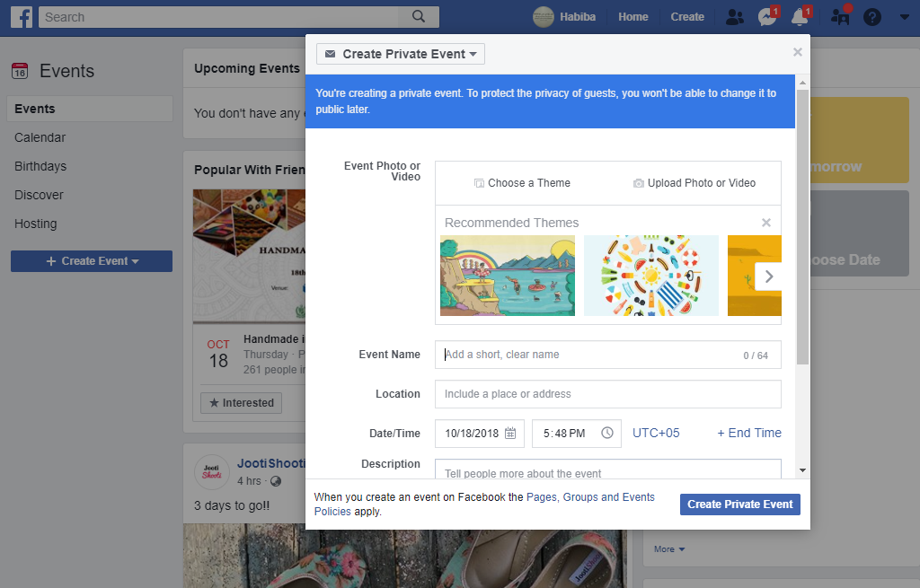Open the Notifications bell icon

(800, 16)
